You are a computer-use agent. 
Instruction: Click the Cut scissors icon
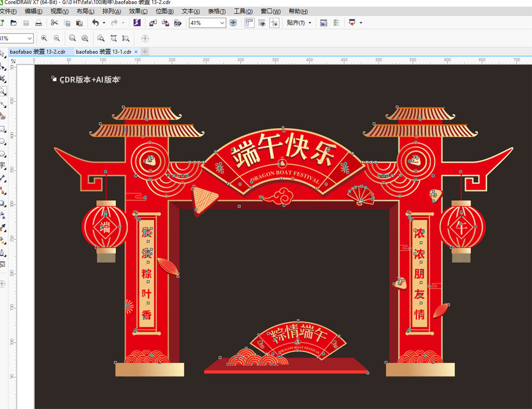pos(54,22)
